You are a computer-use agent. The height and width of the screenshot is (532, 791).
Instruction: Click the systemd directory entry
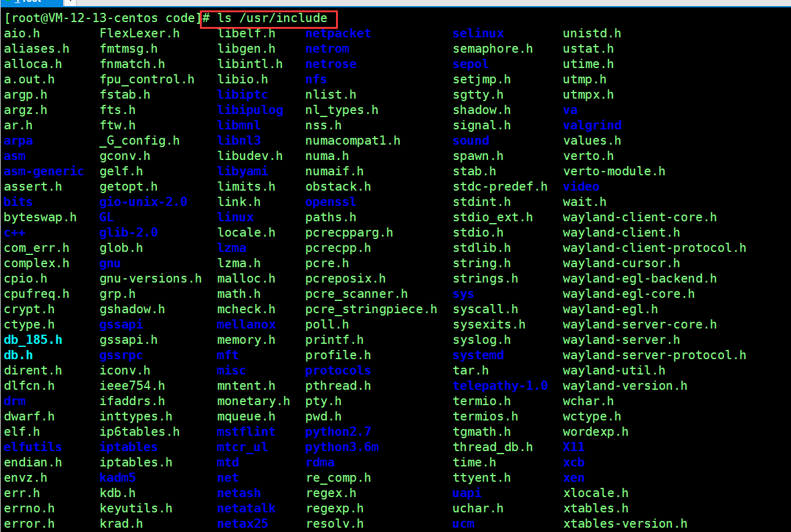coord(478,355)
